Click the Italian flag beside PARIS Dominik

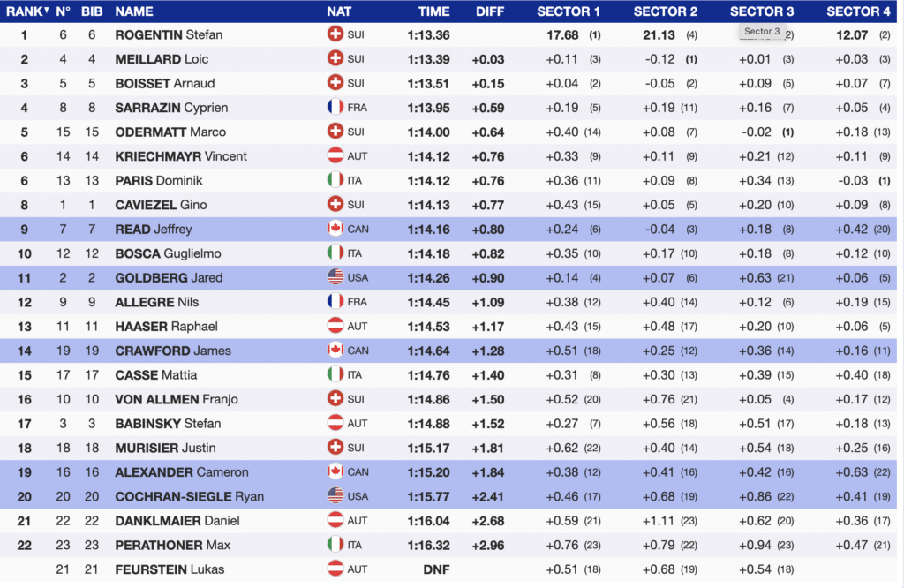tap(335, 180)
